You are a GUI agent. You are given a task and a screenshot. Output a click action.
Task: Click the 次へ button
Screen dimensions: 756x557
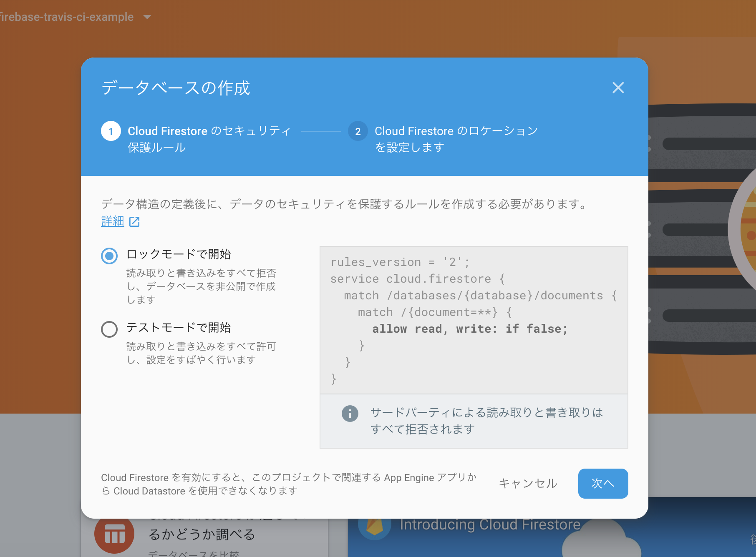coord(603,483)
